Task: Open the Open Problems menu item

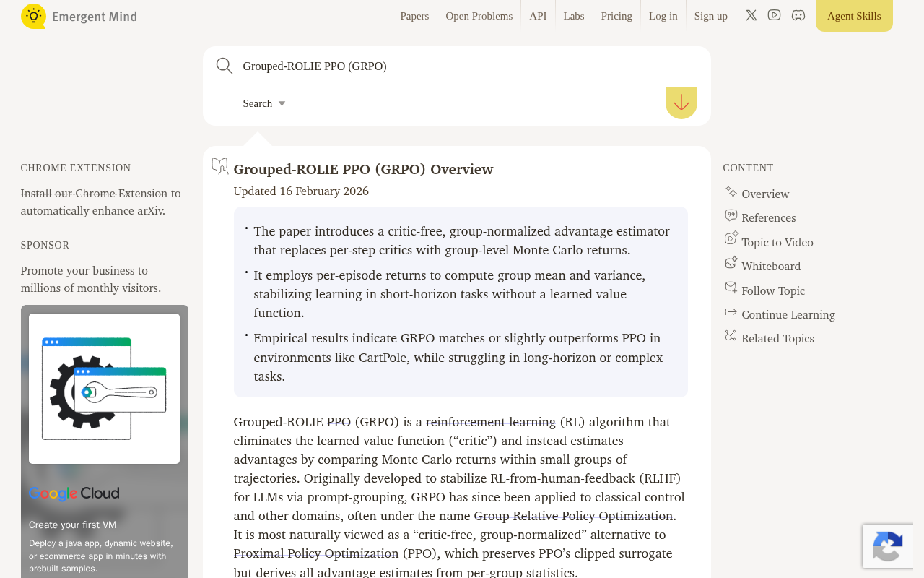Action: point(479,16)
